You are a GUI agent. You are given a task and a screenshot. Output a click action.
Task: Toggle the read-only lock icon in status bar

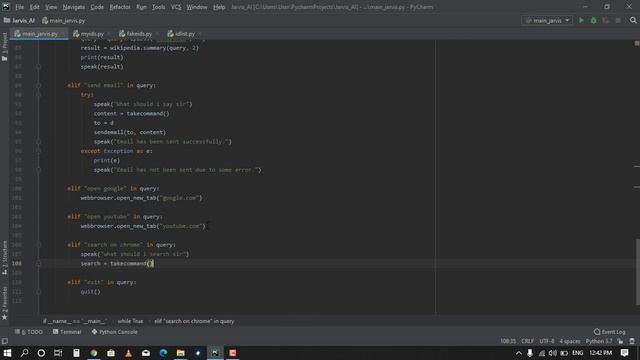pos(620,341)
